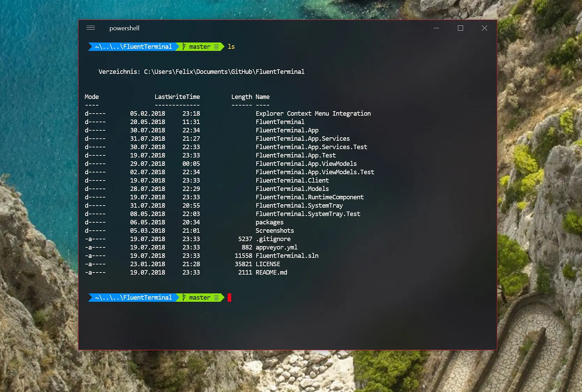Click the .gitignore entry

(273, 239)
